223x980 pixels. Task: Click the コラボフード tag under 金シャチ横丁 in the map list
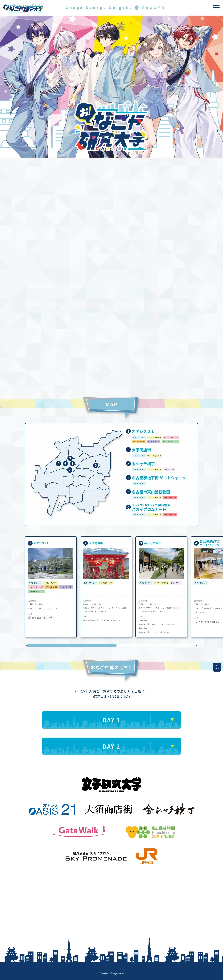pyautogui.click(x=170, y=469)
